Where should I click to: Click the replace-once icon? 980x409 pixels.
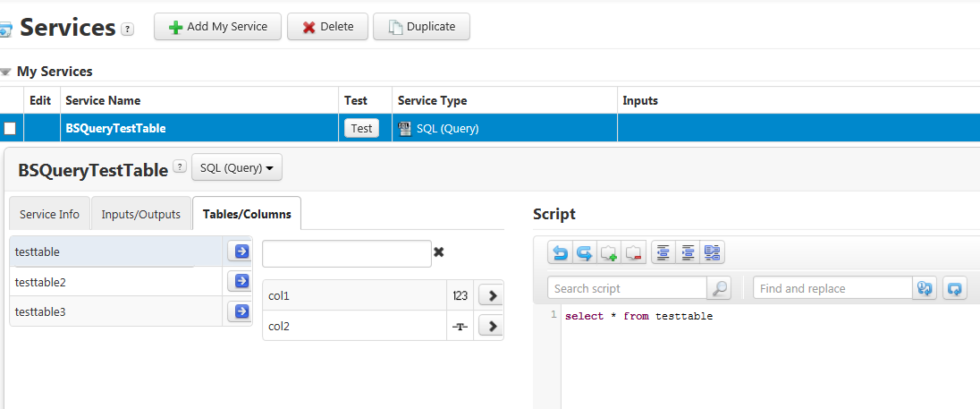pyautogui.click(x=925, y=288)
